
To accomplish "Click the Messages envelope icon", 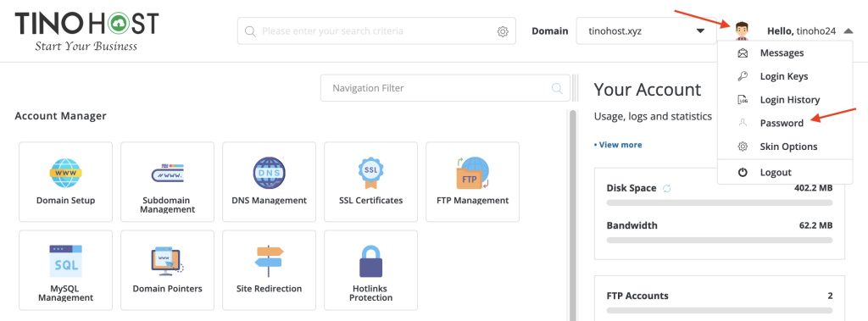I will tap(743, 53).
